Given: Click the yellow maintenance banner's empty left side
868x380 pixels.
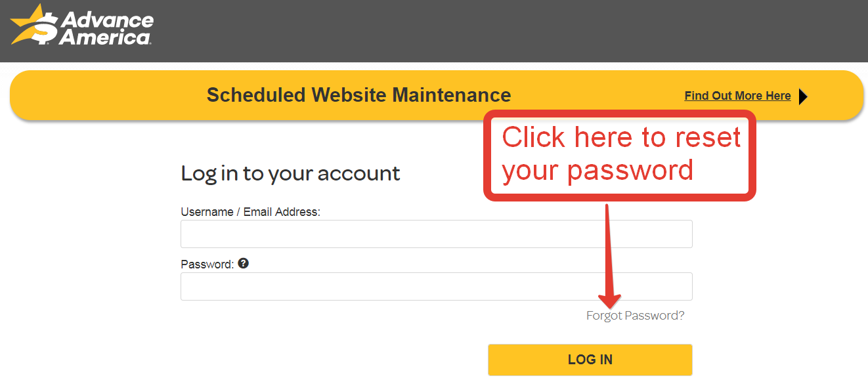Looking at the screenshot, I should pos(105,96).
